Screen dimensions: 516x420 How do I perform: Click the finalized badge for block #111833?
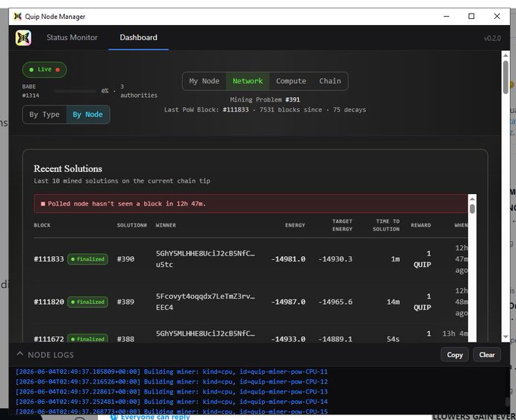(87, 259)
